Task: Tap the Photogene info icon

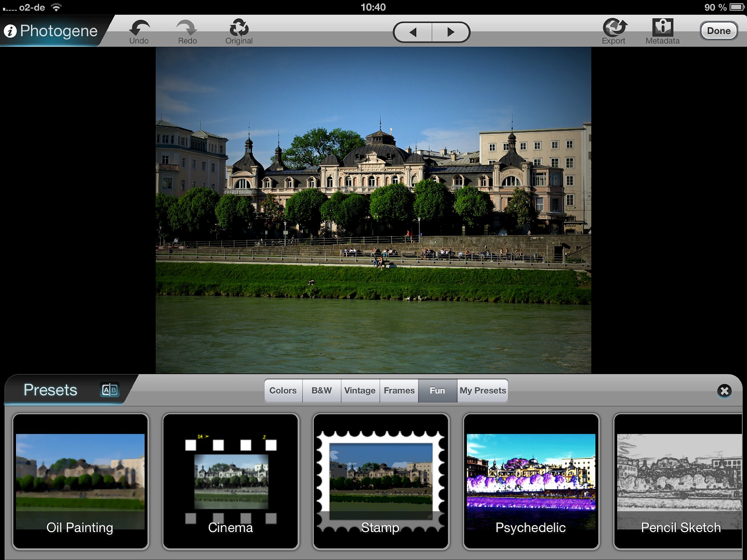Action: click(10, 31)
